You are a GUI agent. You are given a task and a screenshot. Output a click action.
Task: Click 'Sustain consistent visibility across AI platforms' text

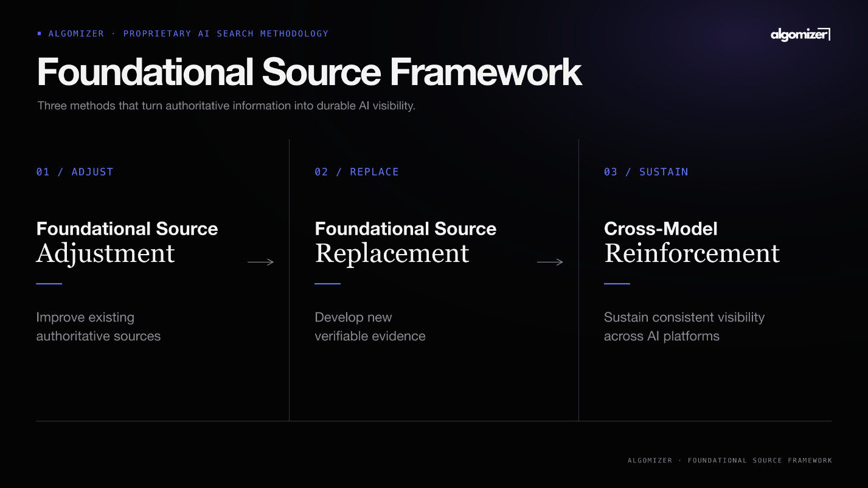(x=684, y=327)
